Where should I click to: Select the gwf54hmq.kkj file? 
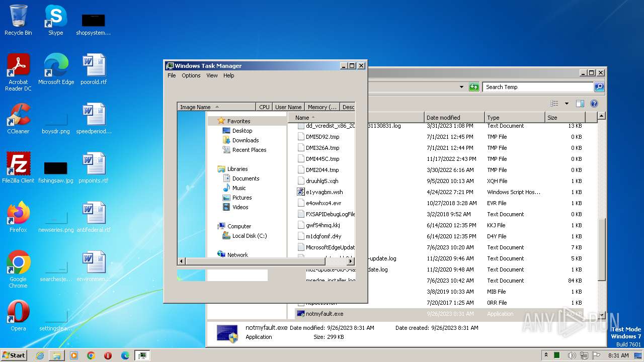323,225
